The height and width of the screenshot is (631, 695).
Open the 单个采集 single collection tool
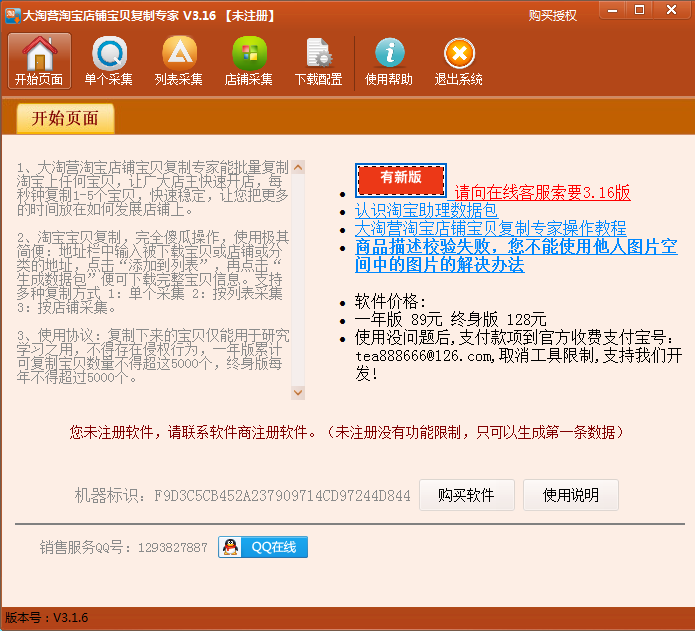click(109, 61)
